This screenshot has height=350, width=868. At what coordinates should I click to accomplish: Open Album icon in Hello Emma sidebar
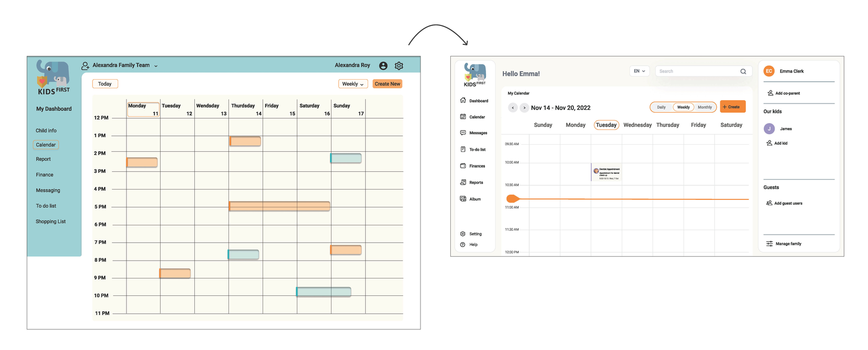point(463,199)
